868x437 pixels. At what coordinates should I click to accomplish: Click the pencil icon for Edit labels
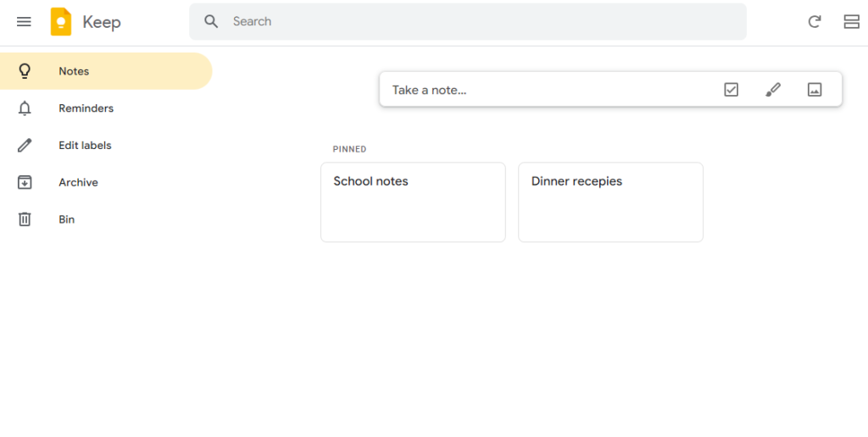click(x=25, y=146)
